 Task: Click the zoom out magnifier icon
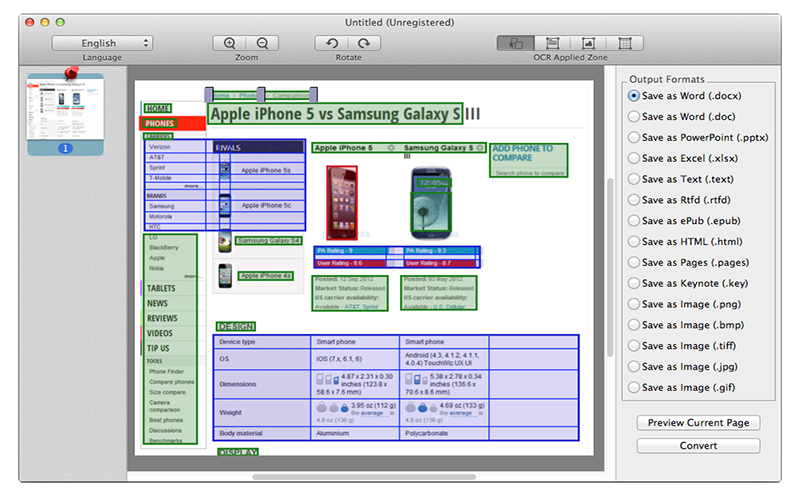tap(262, 43)
